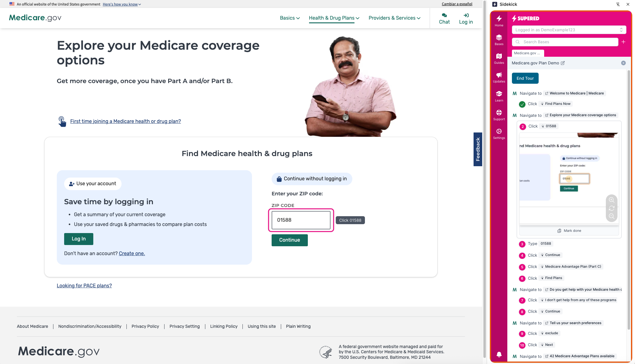Expand the Providers & Services menu
This screenshot has width=635, height=364.
tap(394, 18)
